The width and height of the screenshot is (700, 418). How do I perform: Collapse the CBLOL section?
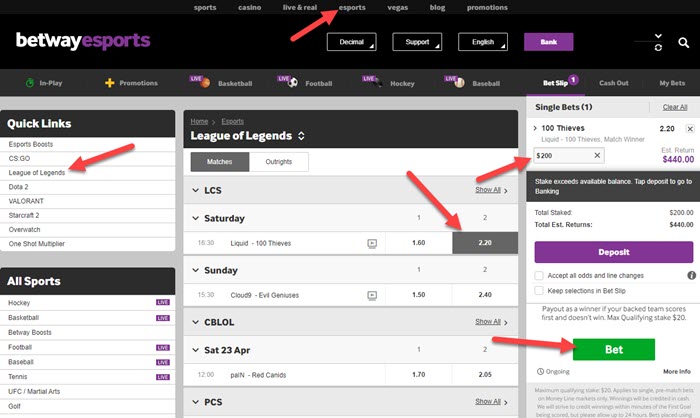195,322
